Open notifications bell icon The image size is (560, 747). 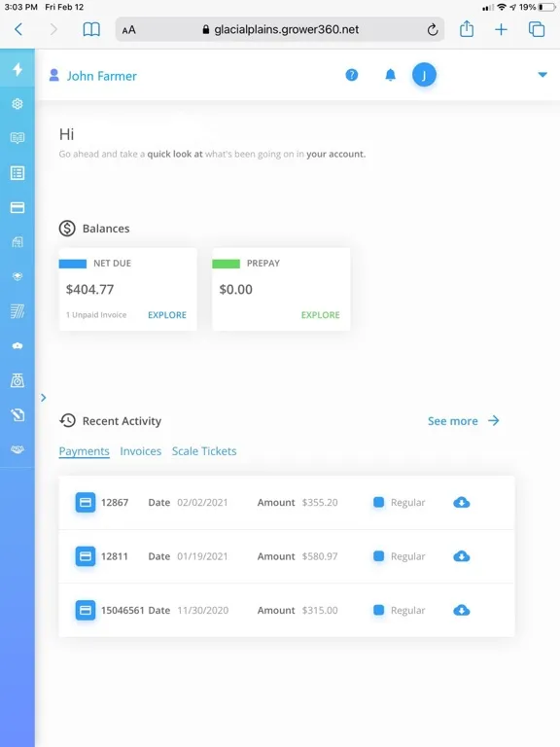click(x=391, y=75)
